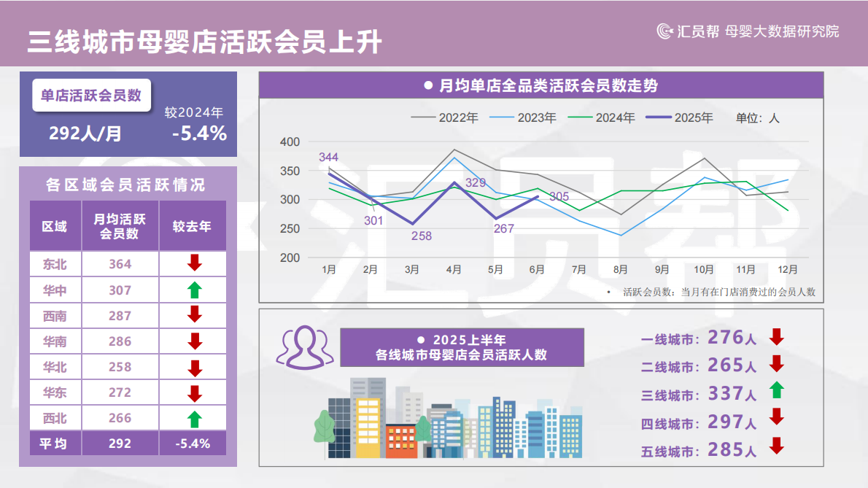Click the red down arrow beside 一线城市
The image size is (868, 488).
click(x=775, y=336)
